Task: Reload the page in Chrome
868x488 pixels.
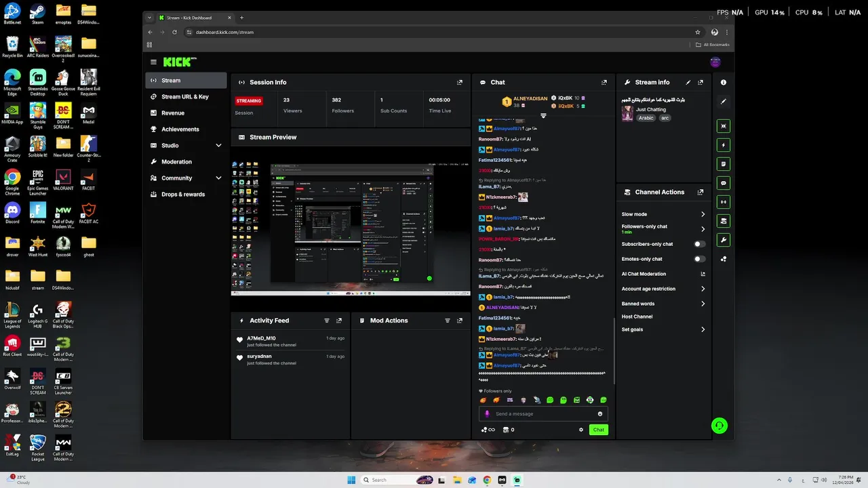Action: tap(175, 32)
